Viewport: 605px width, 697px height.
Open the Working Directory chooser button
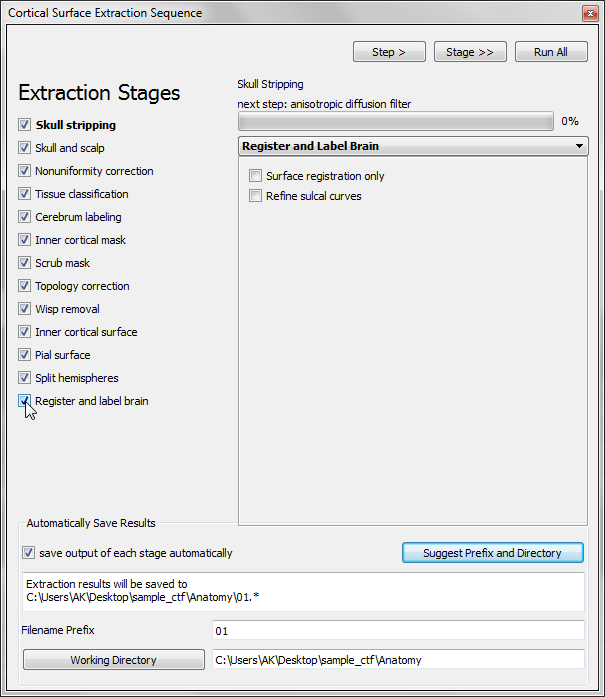pos(113,660)
